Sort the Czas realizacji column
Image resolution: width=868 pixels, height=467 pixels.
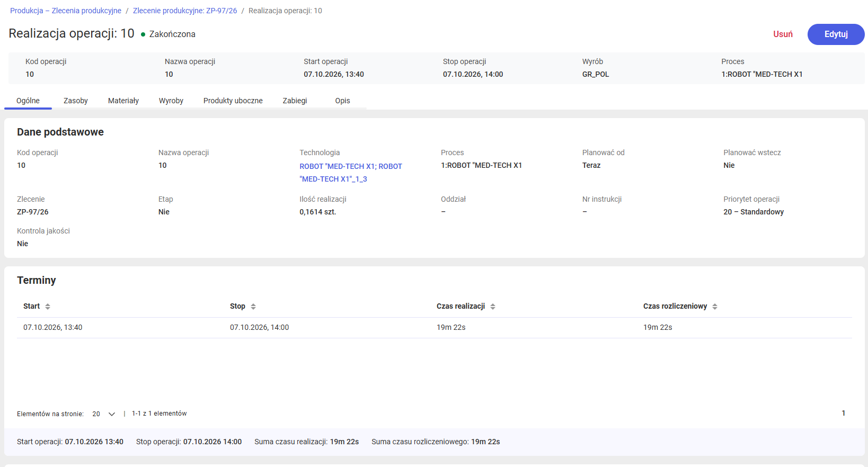pyautogui.click(x=493, y=307)
